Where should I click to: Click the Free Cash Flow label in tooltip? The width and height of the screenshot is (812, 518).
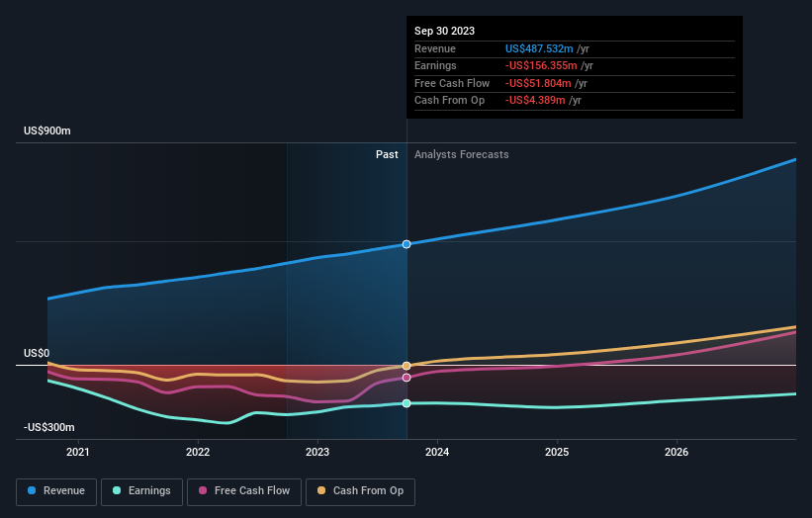pos(452,83)
